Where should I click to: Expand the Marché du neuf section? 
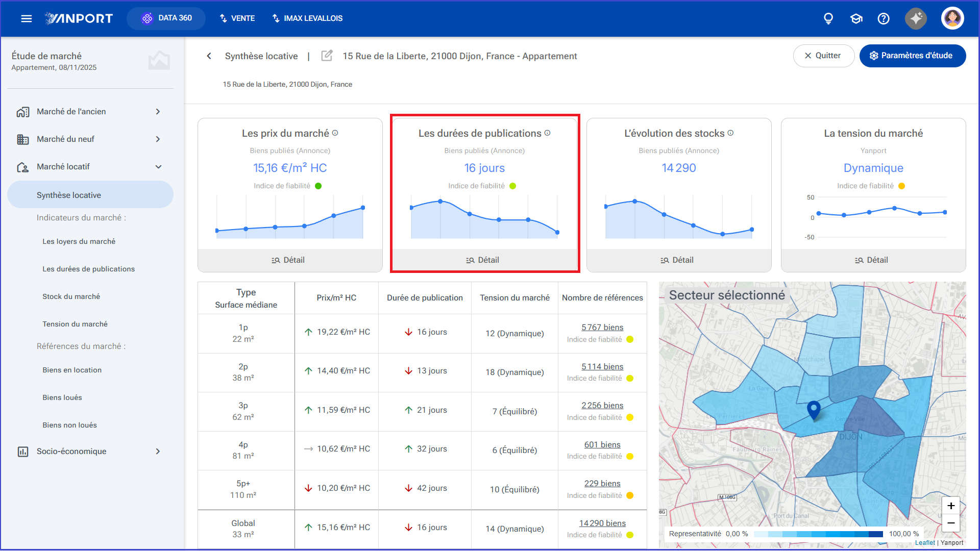click(90, 139)
